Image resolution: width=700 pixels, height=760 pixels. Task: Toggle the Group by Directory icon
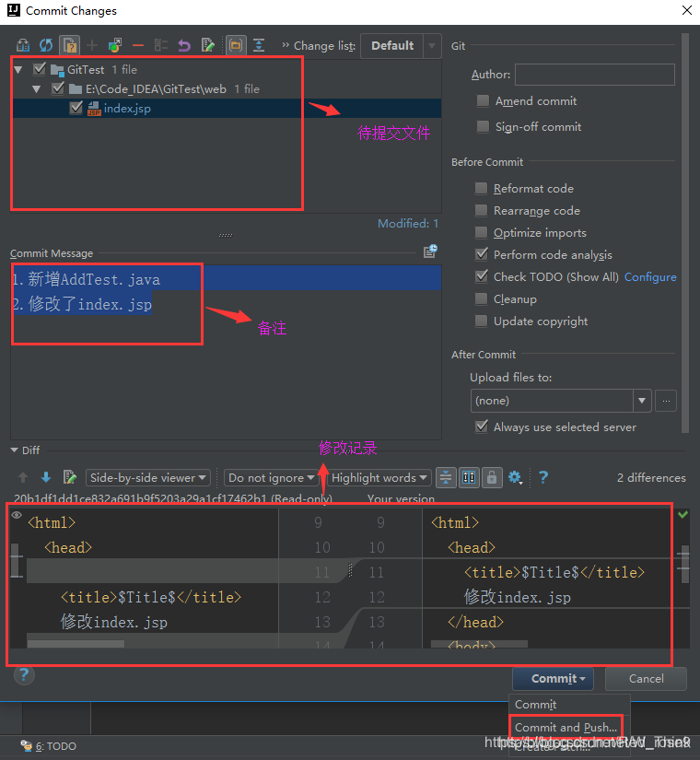[x=236, y=45]
